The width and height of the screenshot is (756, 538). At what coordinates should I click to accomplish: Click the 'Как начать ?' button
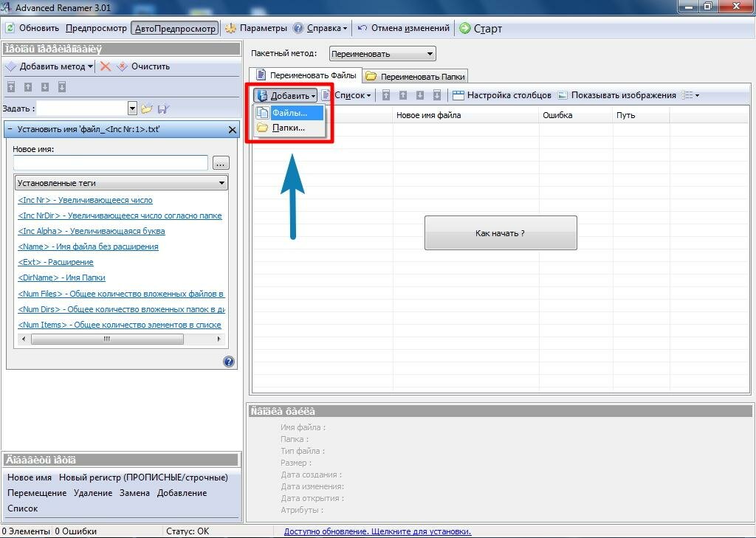pyautogui.click(x=500, y=233)
